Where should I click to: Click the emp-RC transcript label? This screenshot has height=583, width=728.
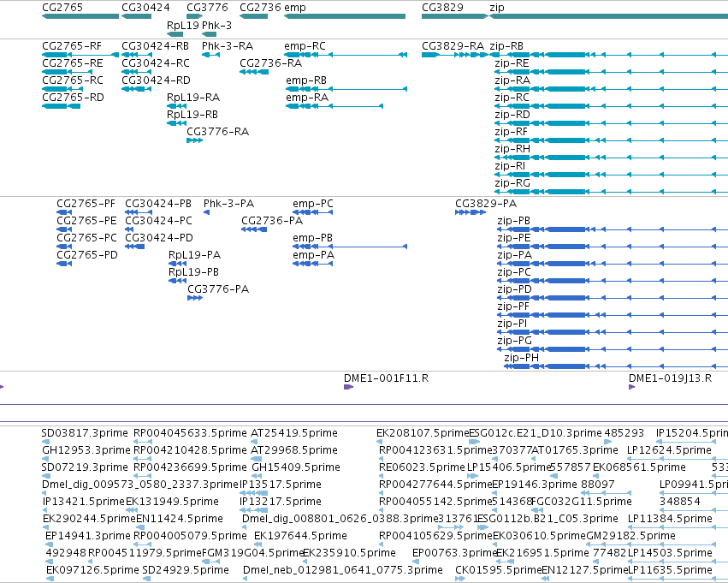coord(305,46)
